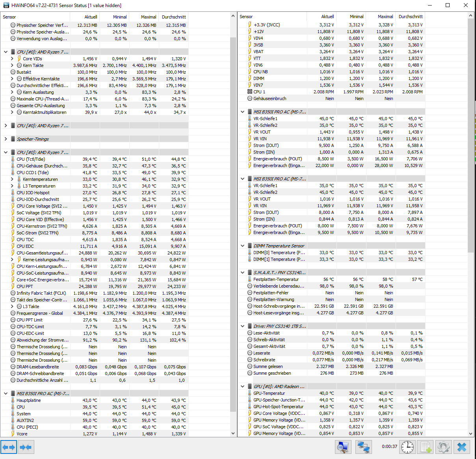Viewport: 476px width, 459px height.
Task: Click thermometer icon next to Hauptplatine
Action: (13, 400)
